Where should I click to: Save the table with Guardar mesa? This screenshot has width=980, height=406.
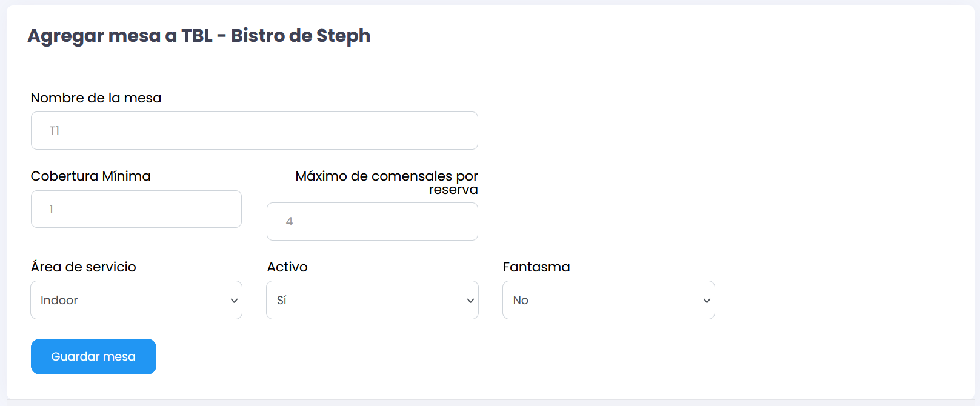pos(93,356)
